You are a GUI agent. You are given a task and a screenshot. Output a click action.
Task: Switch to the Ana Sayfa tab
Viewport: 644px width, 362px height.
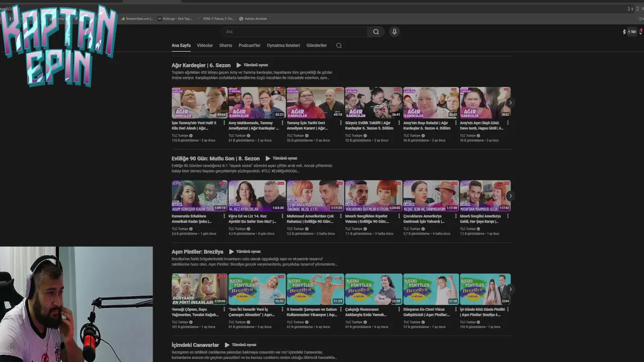181,45
